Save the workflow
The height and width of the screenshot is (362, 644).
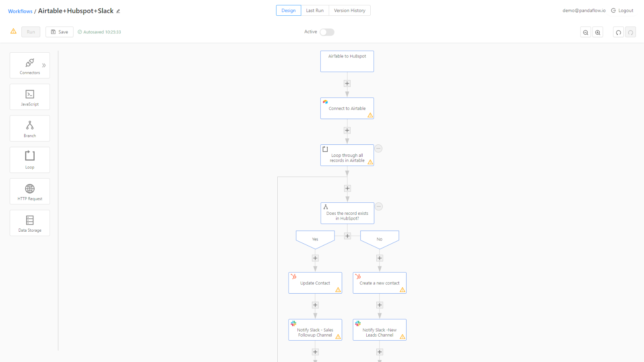coord(59,32)
